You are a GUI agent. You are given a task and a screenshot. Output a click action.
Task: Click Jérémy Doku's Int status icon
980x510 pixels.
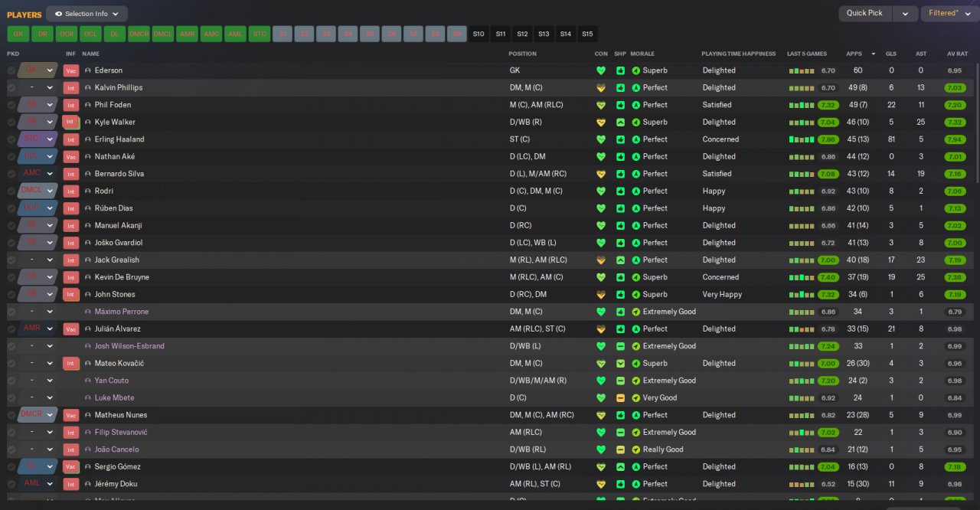pyautogui.click(x=71, y=484)
